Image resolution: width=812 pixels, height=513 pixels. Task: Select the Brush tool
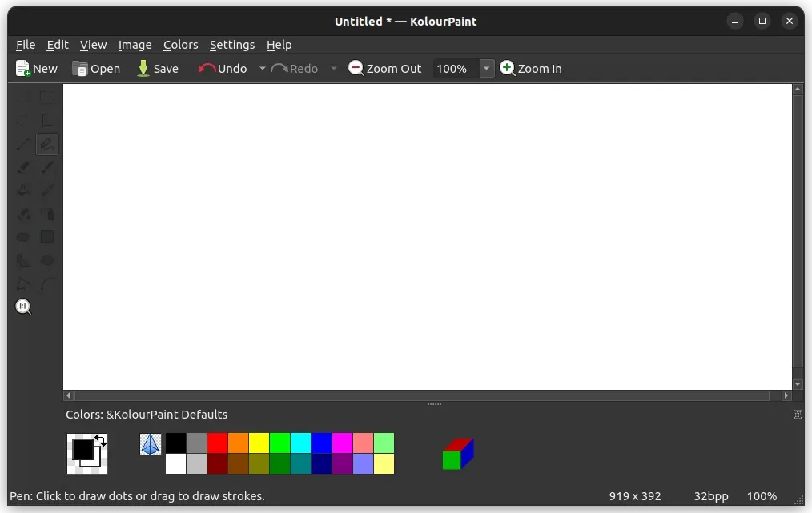pyautogui.click(x=47, y=167)
